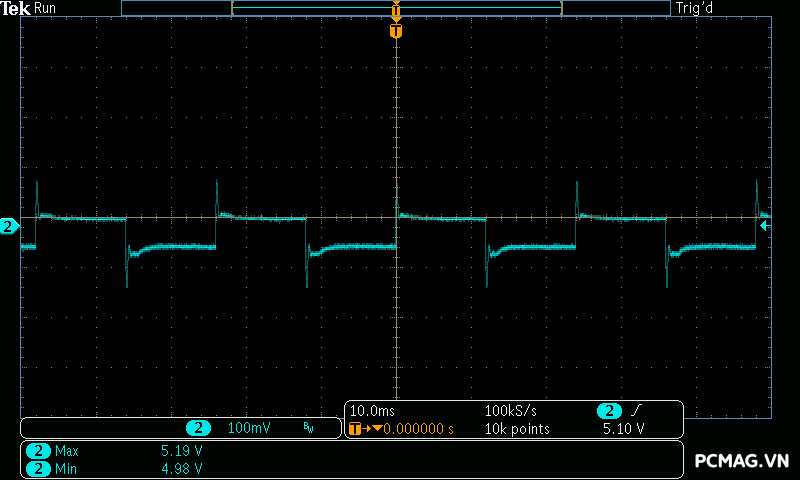Select the 100mV vertical scale readout
The width and height of the screenshot is (800, 480).
coord(249,428)
